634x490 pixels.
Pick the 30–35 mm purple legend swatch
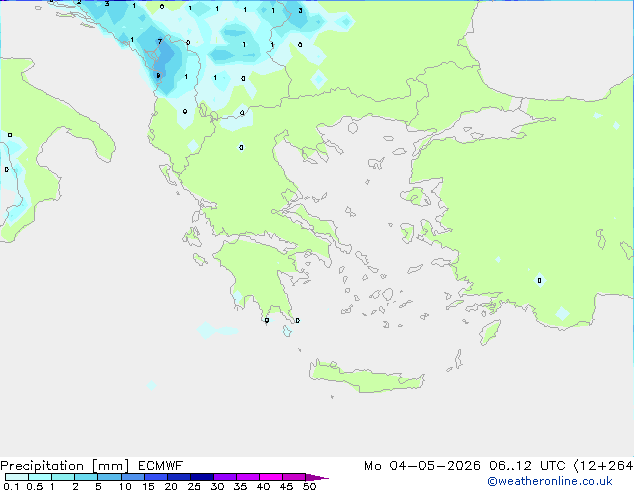(x=225, y=477)
